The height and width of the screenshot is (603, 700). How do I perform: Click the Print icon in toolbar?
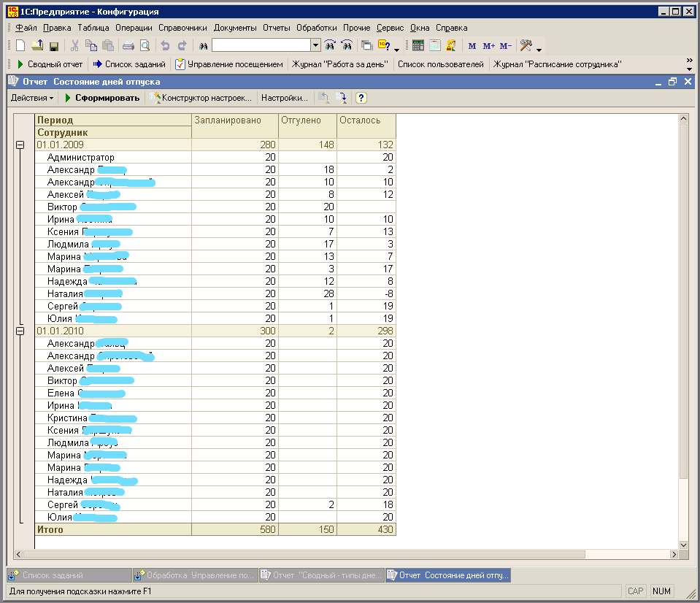coord(128,46)
